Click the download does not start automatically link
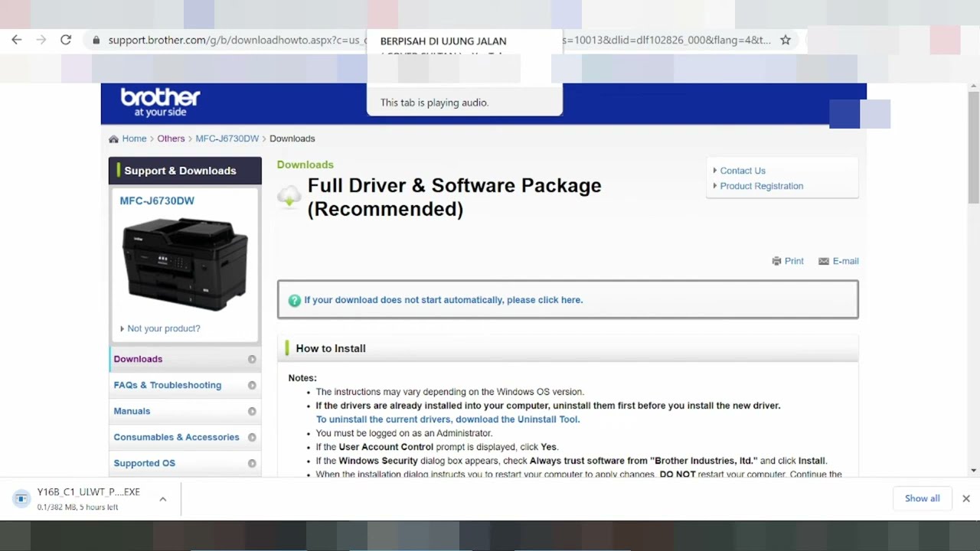This screenshot has height=551, width=980. (443, 300)
